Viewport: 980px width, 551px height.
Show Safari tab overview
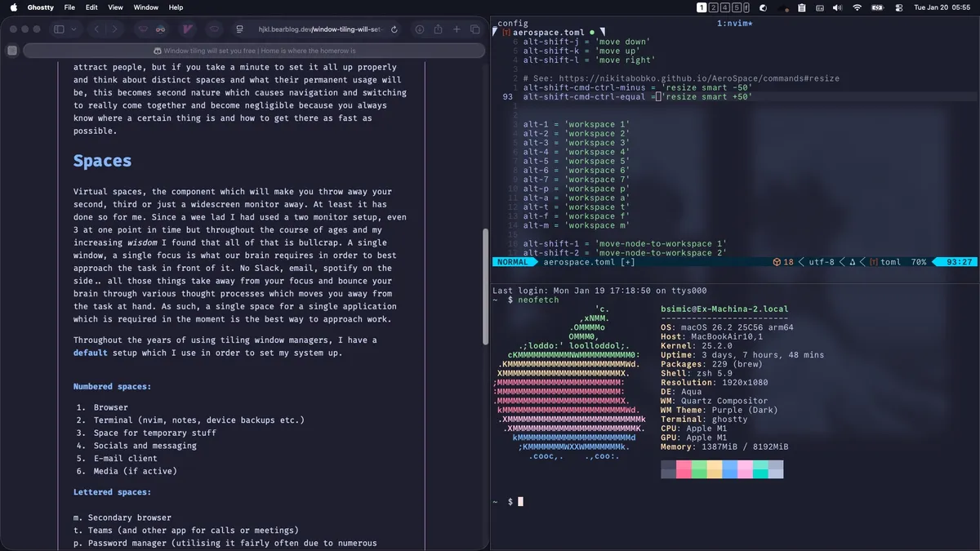click(x=476, y=29)
